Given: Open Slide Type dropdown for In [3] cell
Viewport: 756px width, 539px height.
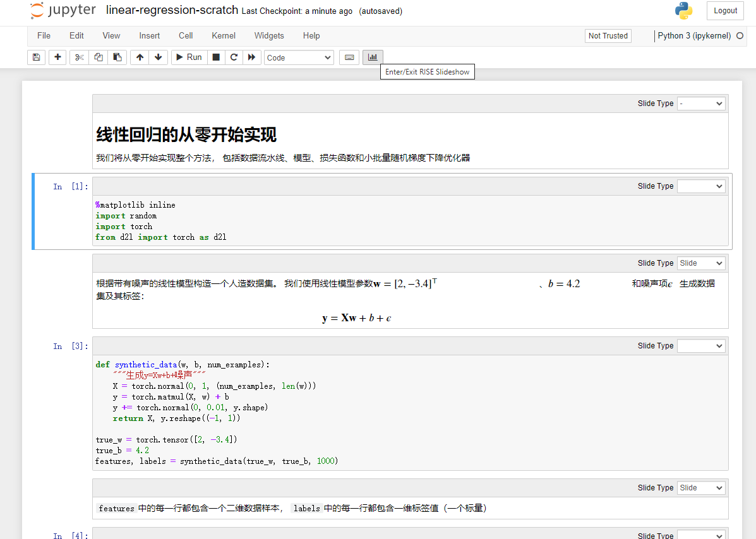Looking at the screenshot, I should coord(701,346).
